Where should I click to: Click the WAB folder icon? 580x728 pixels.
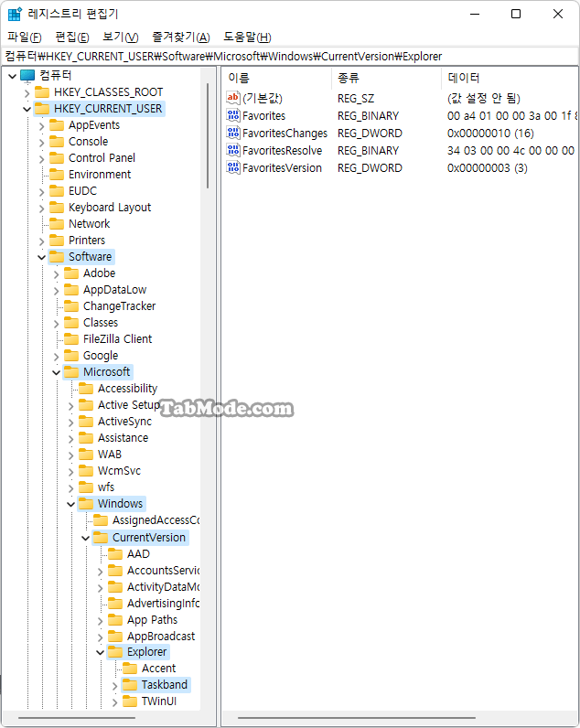(86, 454)
